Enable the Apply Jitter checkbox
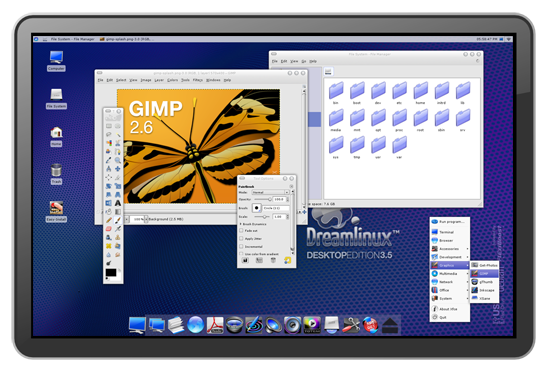 241,239
